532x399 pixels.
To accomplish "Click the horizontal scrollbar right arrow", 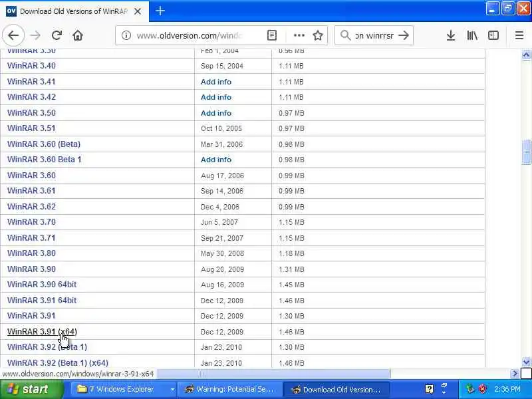I will (x=515, y=374).
